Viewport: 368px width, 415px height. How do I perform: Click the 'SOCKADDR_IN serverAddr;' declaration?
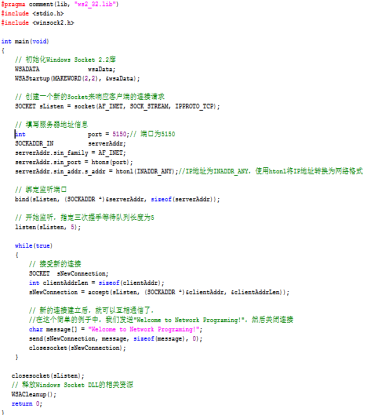click(70, 143)
